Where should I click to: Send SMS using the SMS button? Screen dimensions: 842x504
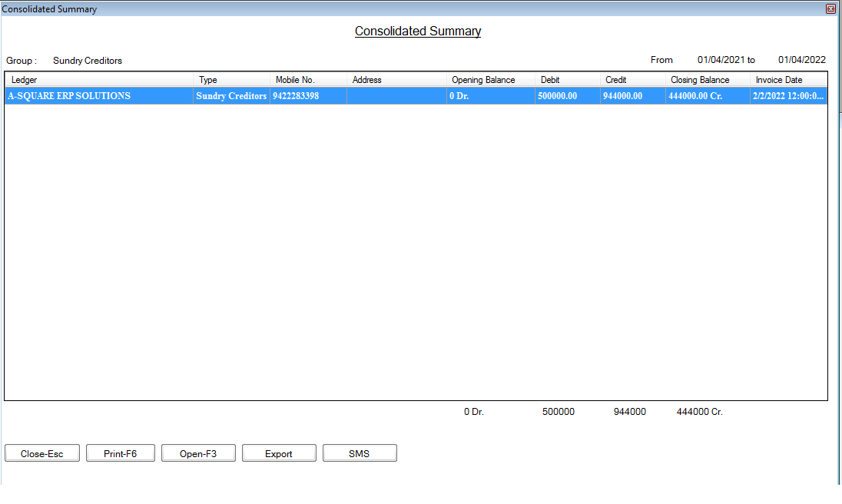click(360, 453)
